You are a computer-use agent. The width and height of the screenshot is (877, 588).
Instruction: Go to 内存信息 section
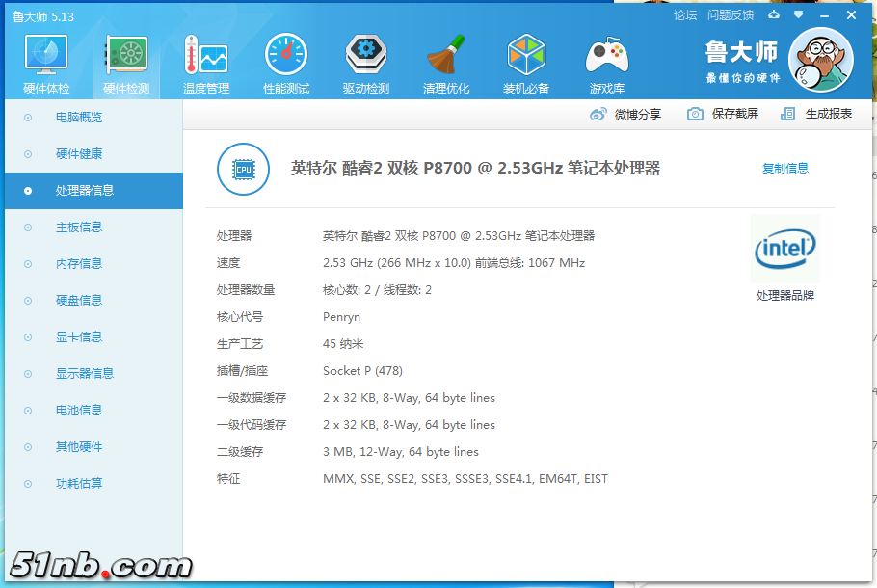tap(79, 264)
